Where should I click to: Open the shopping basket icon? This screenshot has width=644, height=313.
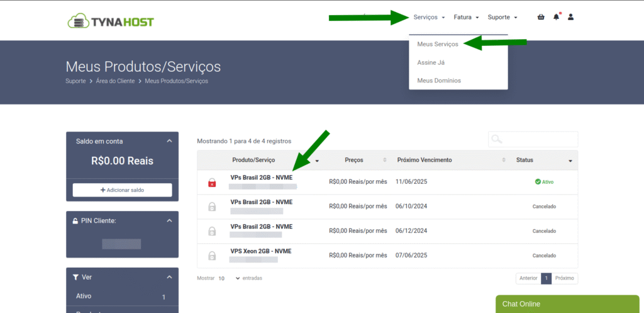541,17
